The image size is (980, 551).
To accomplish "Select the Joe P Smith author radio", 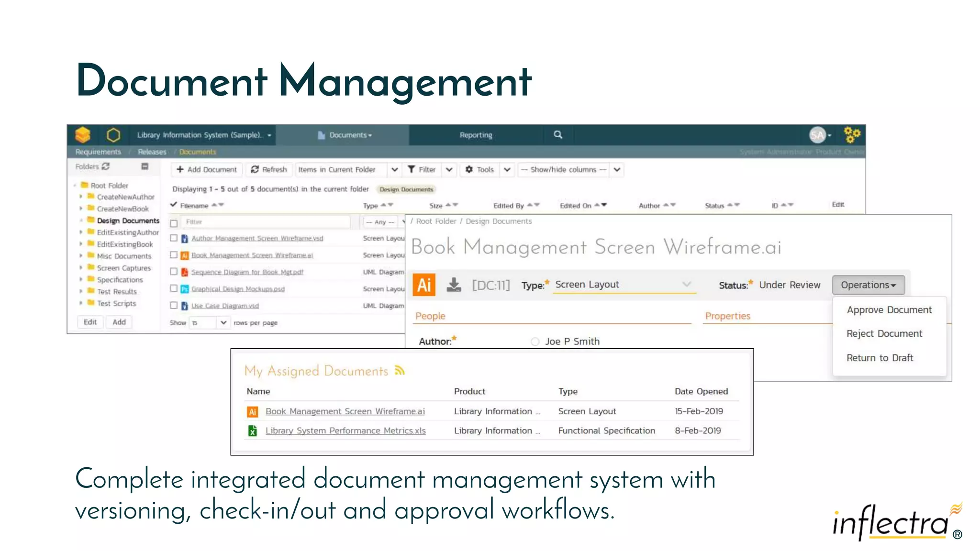I will [535, 342].
